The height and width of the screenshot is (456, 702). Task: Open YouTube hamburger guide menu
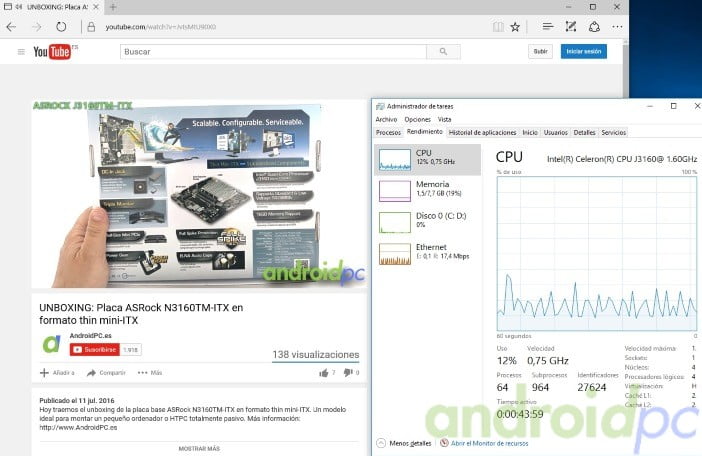pyautogui.click(x=21, y=52)
